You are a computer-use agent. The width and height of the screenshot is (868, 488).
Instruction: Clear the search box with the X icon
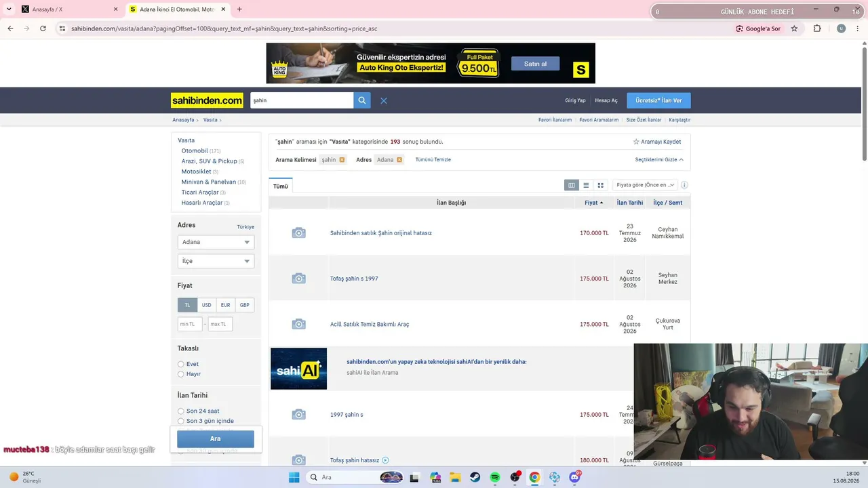pyautogui.click(x=384, y=100)
